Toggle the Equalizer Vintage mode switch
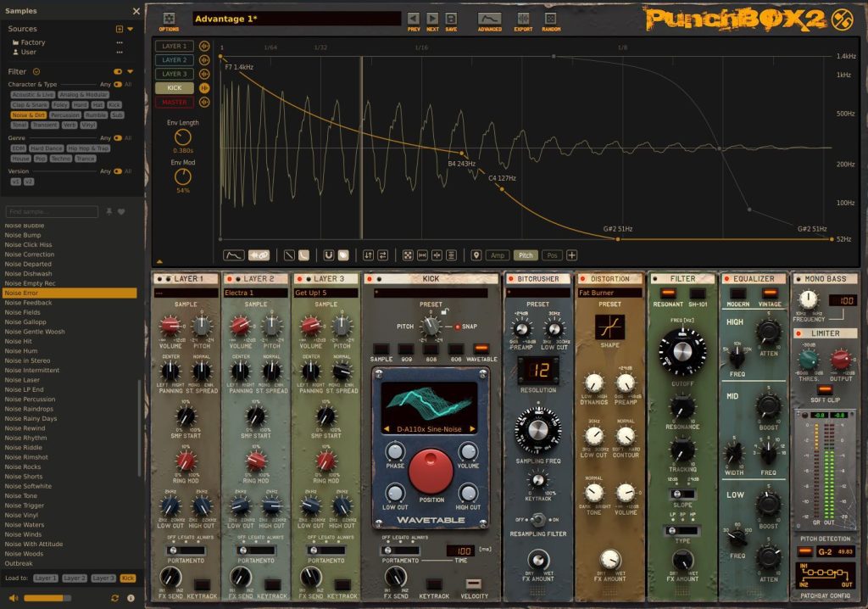The width and height of the screenshot is (868, 609). (770, 293)
